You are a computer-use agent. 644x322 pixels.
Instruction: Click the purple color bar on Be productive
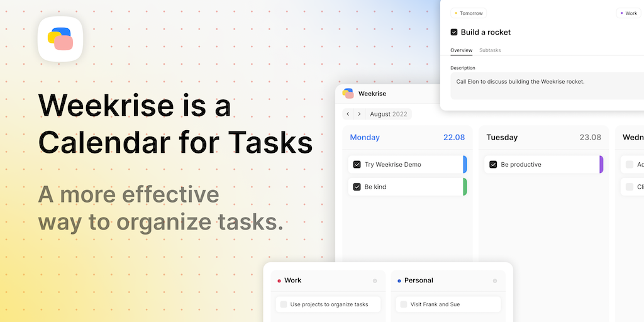tap(601, 164)
